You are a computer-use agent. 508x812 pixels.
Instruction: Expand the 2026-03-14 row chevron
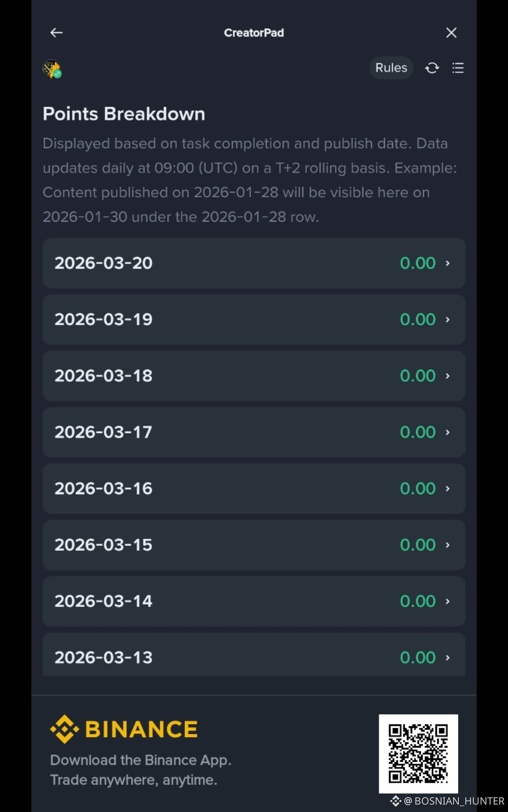pos(447,601)
